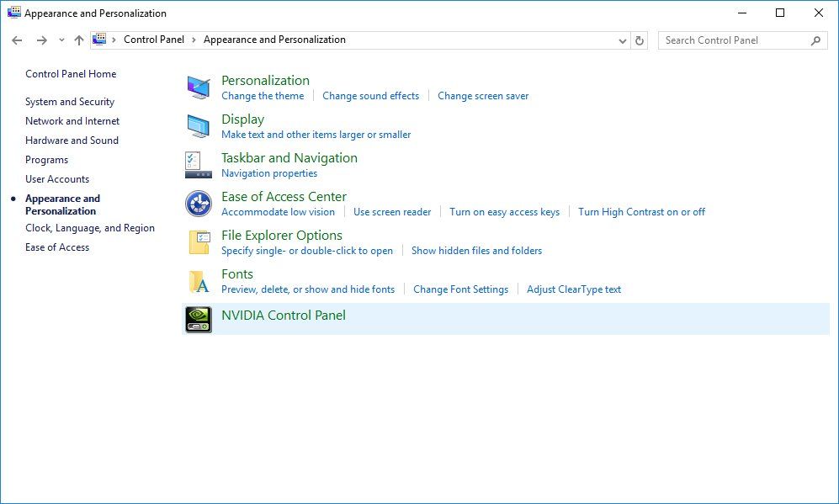
Task: Select the Taskbar and Navigation icon
Action: tap(198, 164)
